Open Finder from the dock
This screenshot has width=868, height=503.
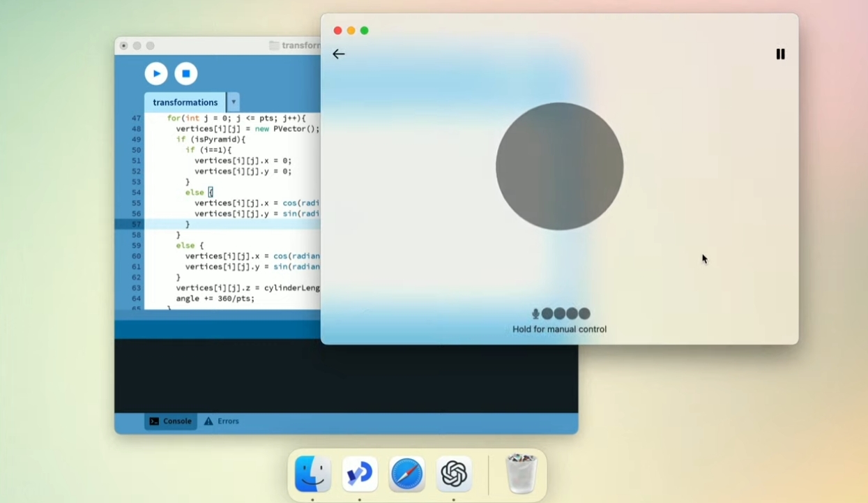[x=312, y=474]
